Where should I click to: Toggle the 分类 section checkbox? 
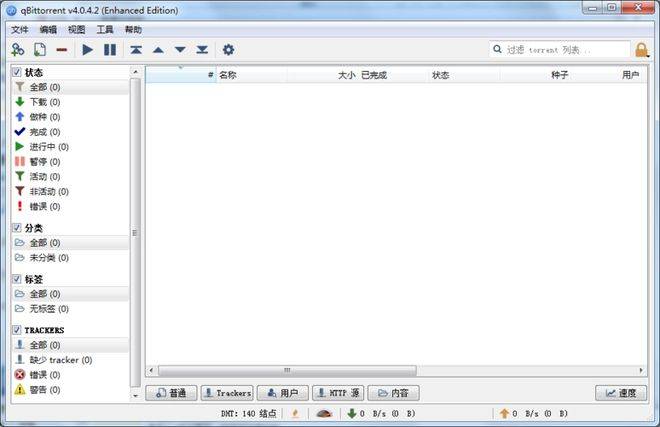[16, 228]
